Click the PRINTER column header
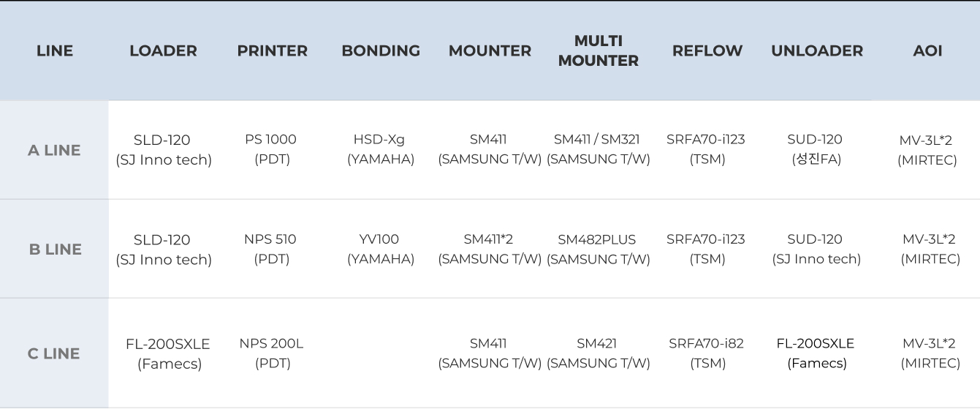This screenshot has width=980, height=409. [272, 50]
